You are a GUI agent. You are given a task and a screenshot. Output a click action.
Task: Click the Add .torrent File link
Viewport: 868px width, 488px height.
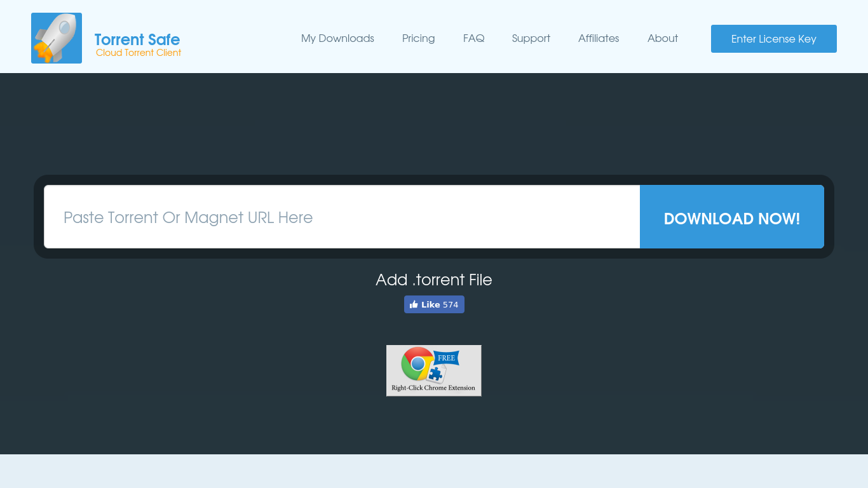(x=434, y=280)
